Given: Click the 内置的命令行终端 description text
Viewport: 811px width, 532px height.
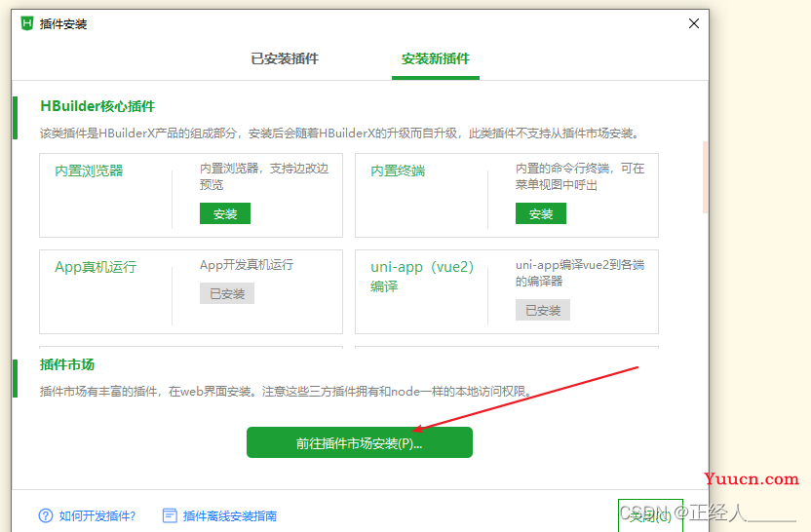Looking at the screenshot, I should click(x=580, y=176).
